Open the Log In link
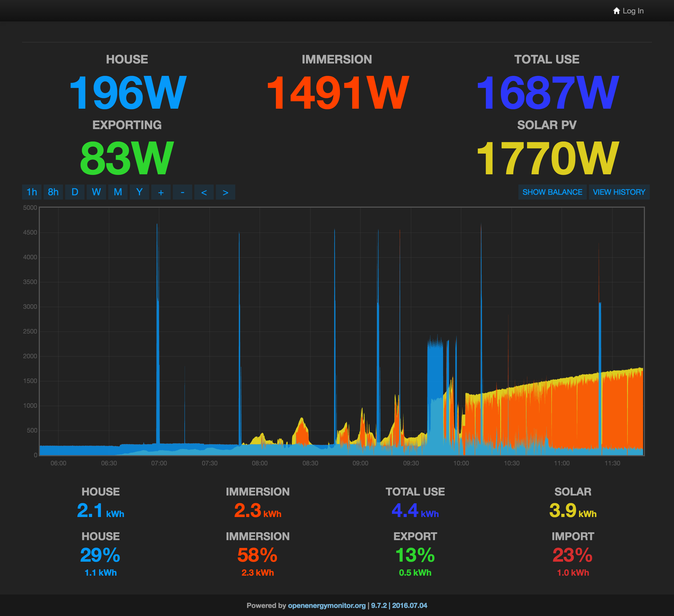Image resolution: width=674 pixels, height=616 pixels. coord(633,11)
